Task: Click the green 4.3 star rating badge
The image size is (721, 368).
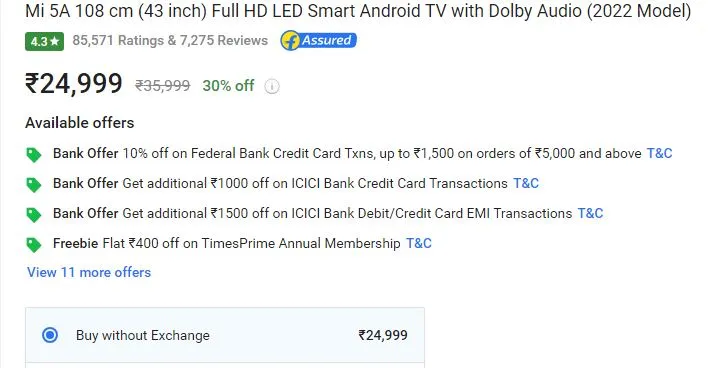Action: 45,41
